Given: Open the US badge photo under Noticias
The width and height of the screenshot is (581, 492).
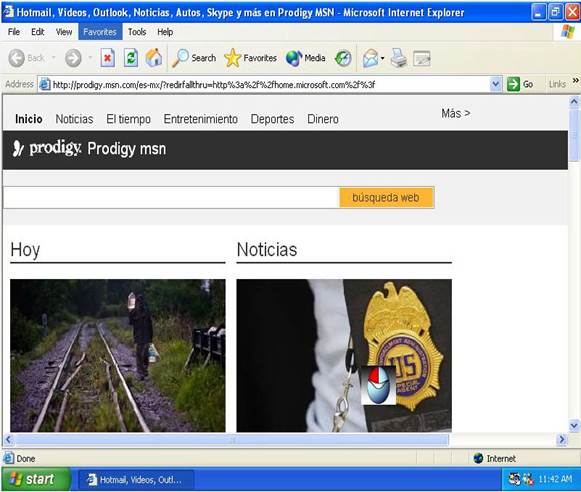Looking at the screenshot, I should pyautogui.click(x=344, y=355).
